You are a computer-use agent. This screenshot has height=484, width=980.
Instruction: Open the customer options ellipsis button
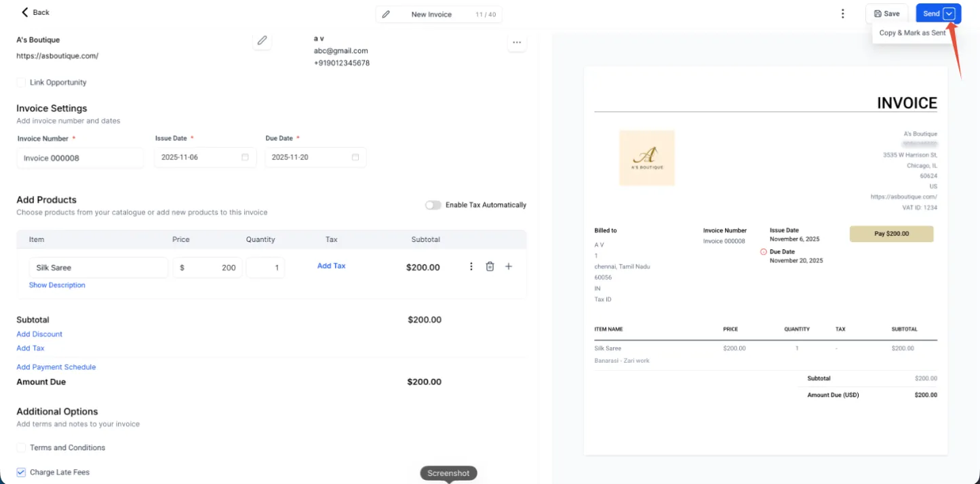click(x=517, y=43)
